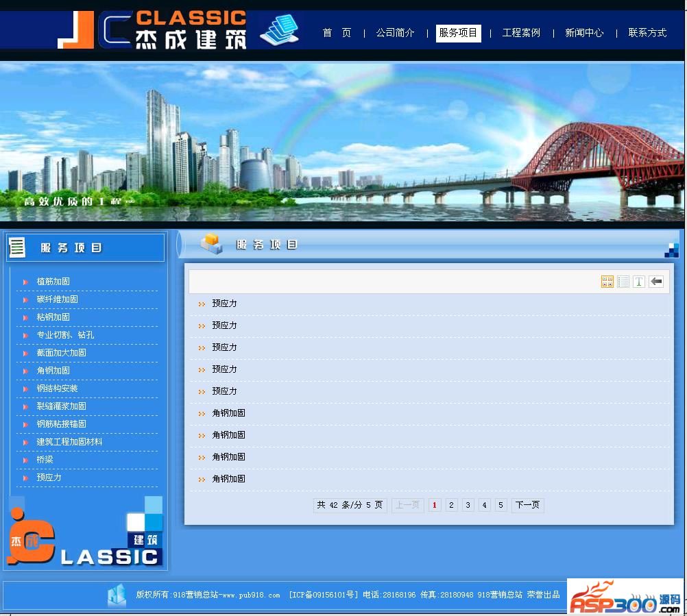This screenshot has height=616, width=687.
Task: Select 钢结构安装 in the sidebar
Action: coord(57,389)
